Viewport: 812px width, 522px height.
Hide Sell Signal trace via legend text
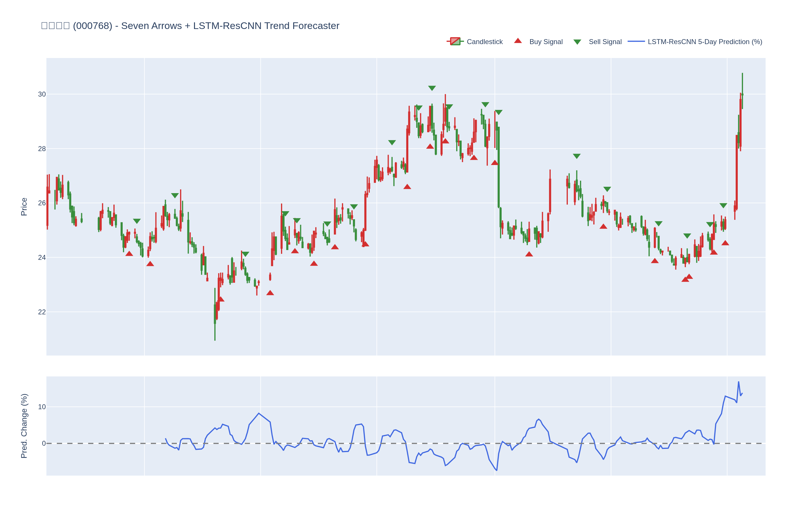point(605,42)
